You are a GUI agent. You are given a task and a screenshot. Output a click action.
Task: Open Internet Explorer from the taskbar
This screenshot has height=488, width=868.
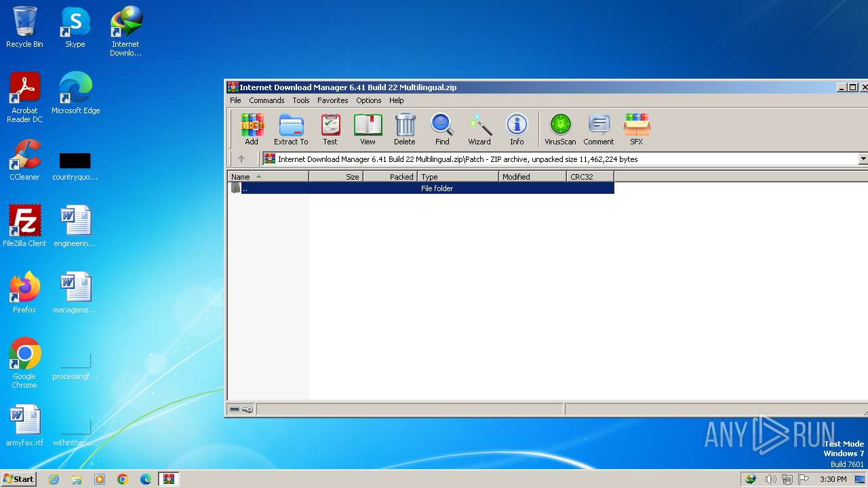pyautogui.click(x=54, y=479)
